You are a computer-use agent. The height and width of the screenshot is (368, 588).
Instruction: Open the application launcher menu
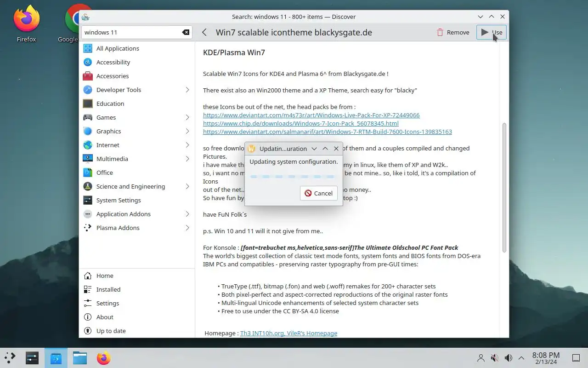point(10,358)
